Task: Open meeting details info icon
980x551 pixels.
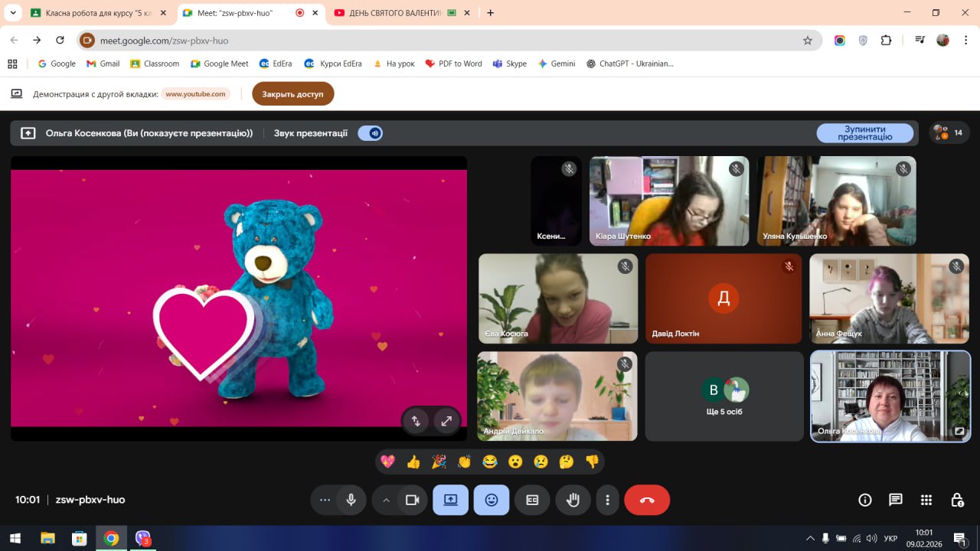Action: pos(865,500)
